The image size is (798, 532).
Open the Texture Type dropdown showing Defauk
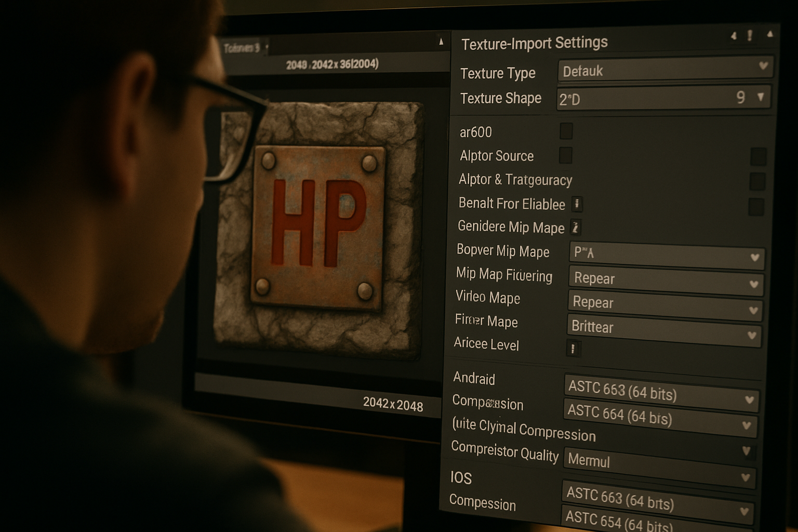pyautogui.click(x=666, y=69)
